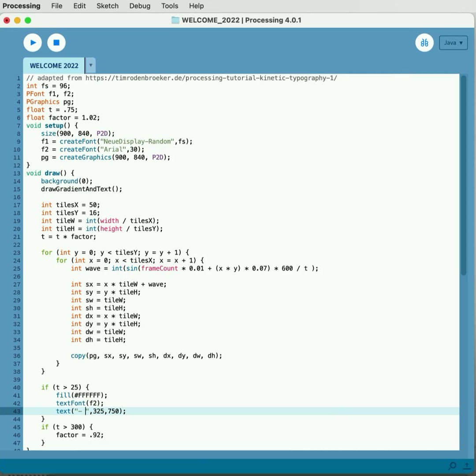Open the Debug menu
The width and height of the screenshot is (476, 476).
[x=140, y=6]
